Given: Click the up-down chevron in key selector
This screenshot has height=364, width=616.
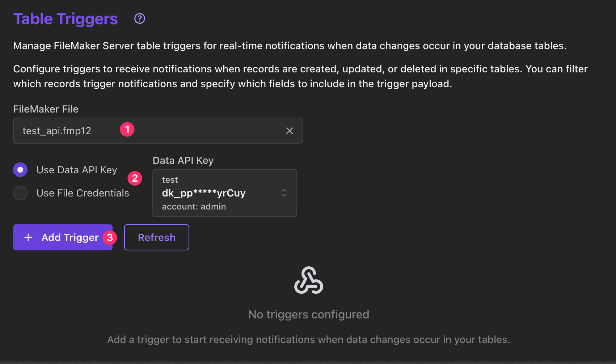Looking at the screenshot, I should click(284, 193).
